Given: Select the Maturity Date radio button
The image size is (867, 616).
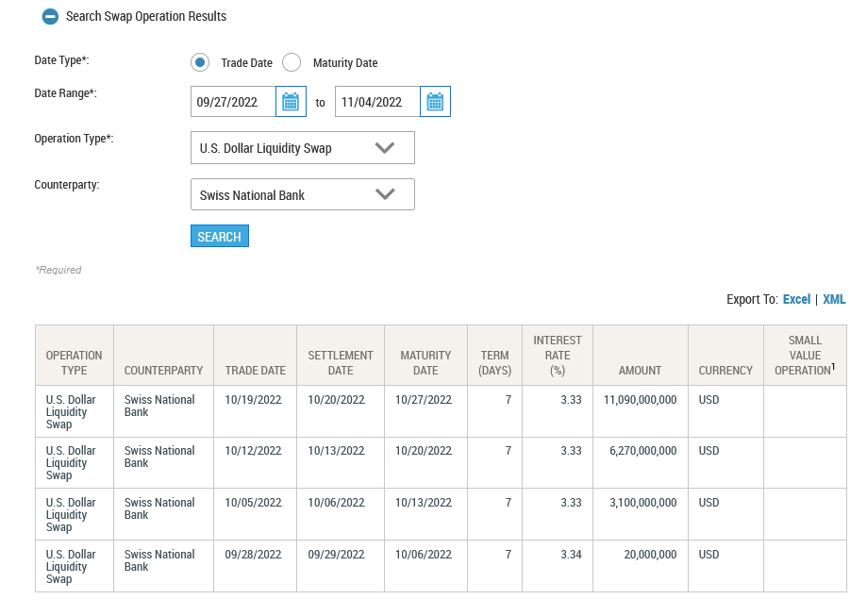Looking at the screenshot, I should coord(292,63).
